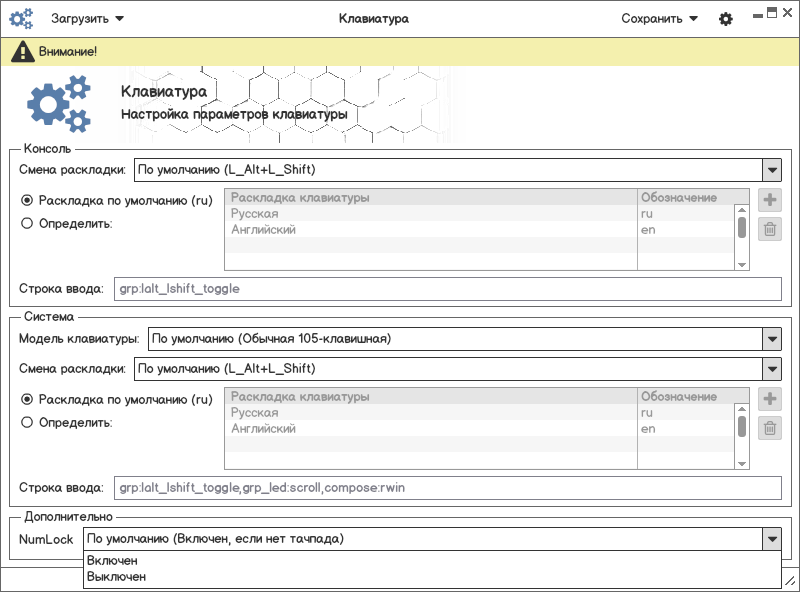This screenshot has width=800, height=592.
Task: Maximize the Клавиатура window
Action: point(772,13)
